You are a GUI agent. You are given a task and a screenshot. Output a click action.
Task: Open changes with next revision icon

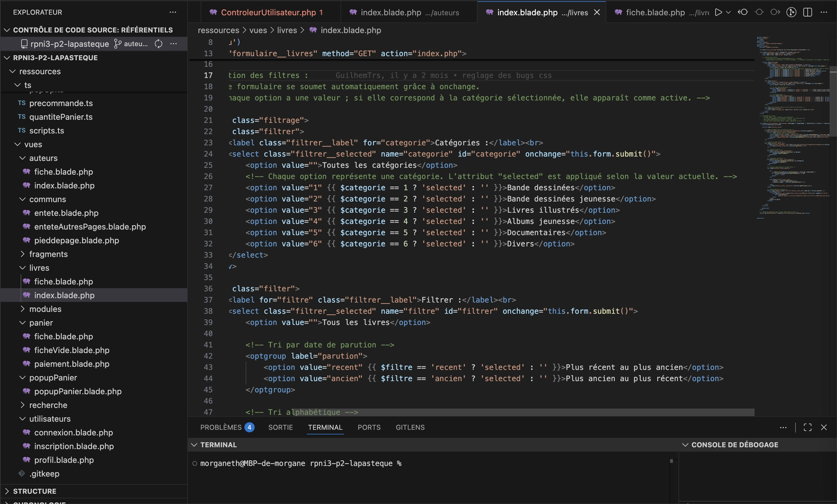775,12
